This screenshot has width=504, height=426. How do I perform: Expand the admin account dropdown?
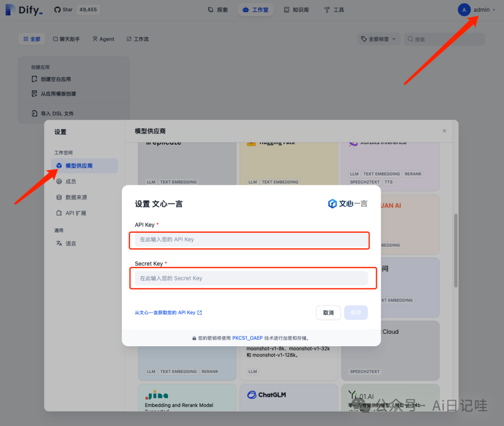[x=477, y=10]
